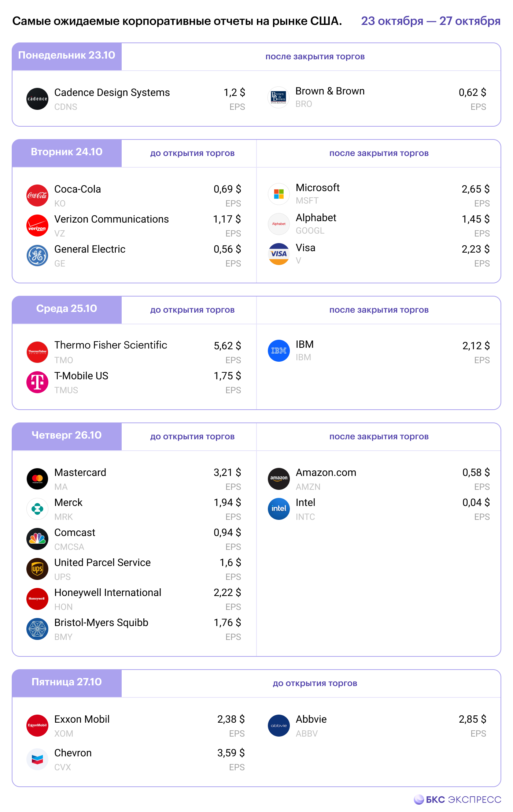Click the UPS logo icon
Image resolution: width=513 pixels, height=812 pixels.
[x=37, y=569]
